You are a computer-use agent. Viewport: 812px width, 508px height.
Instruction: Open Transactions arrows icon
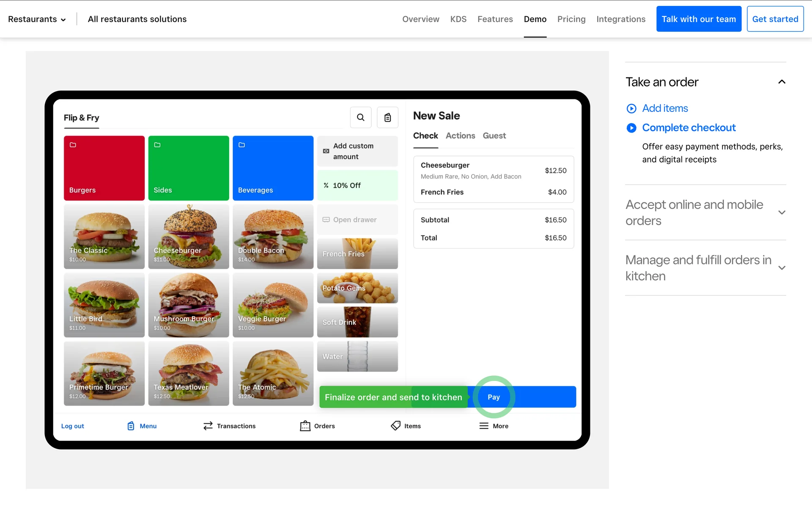click(208, 426)
